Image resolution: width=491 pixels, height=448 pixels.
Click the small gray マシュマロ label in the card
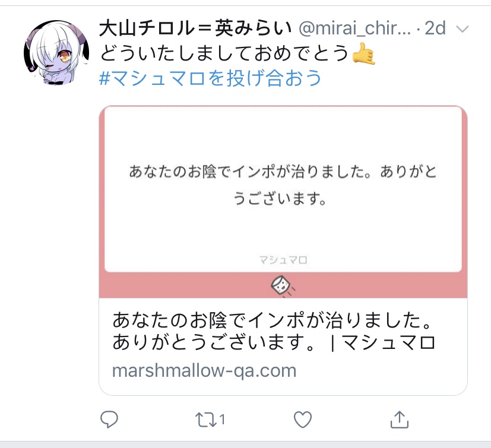(283, 259)
